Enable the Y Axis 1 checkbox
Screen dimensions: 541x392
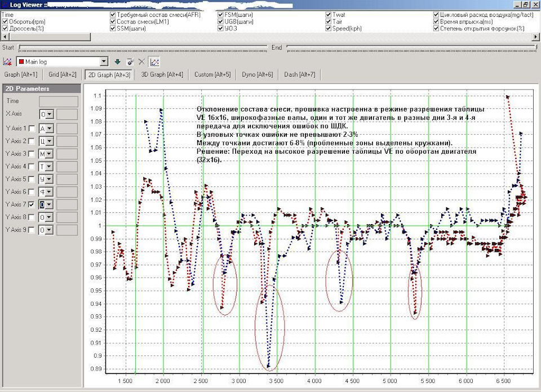[x=32, y=128]
